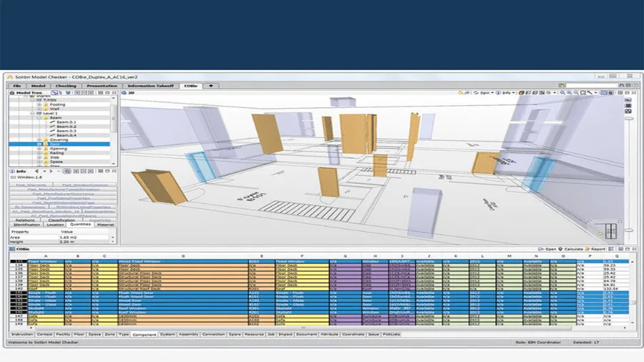644x362 pixels.
Task: Click the first magnifier zoom icon
Action: tap(562, 93)
